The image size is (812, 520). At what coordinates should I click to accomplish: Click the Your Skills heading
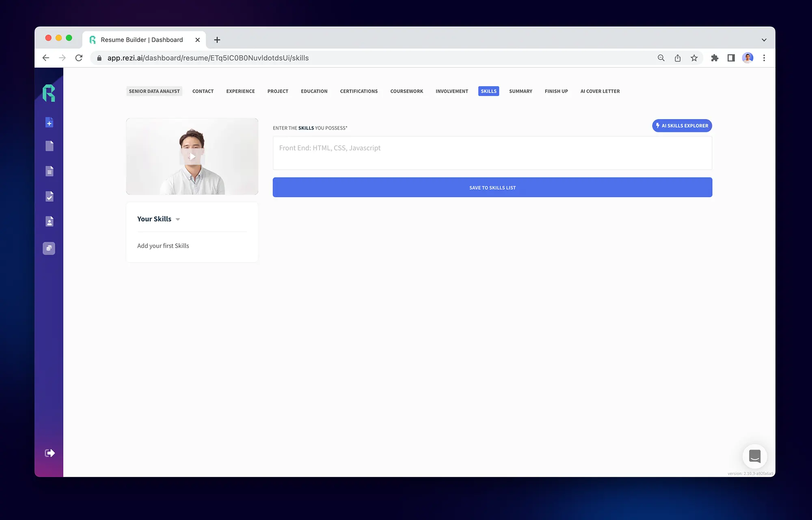click(154, 219)
